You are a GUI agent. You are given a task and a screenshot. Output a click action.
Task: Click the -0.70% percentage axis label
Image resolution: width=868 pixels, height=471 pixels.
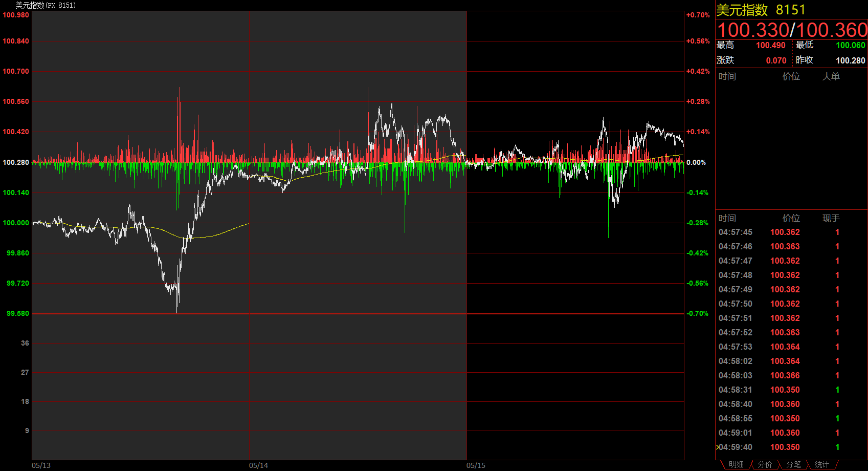tap(697, 313)
